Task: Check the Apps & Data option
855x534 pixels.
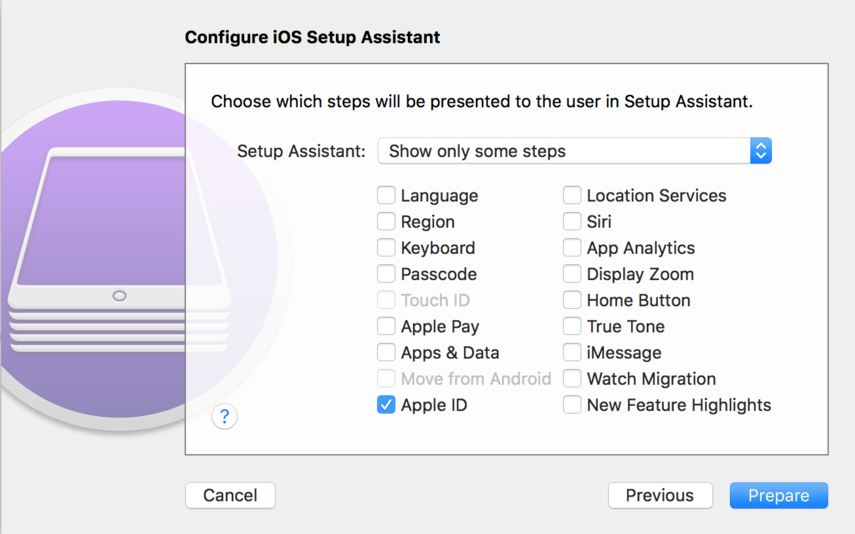Action: (386, 352)
